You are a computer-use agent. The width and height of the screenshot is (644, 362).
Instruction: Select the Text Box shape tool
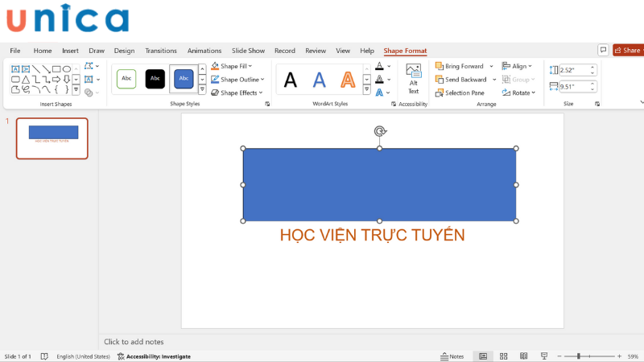[15, 69]
